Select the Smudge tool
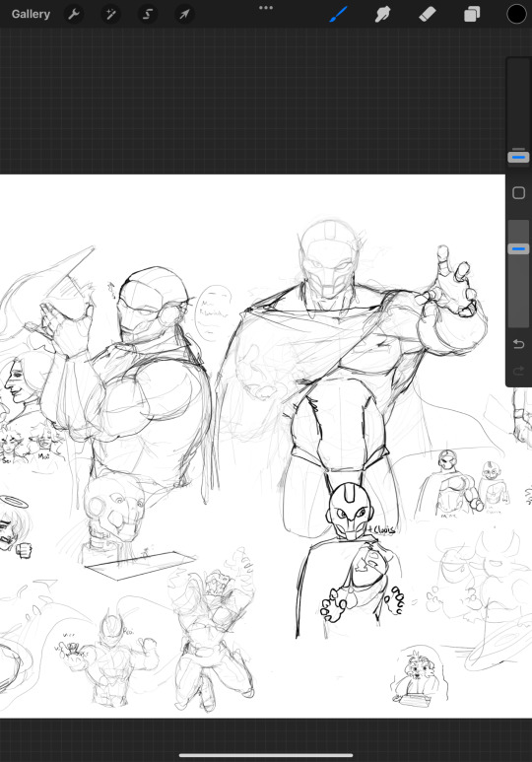The height and width of the screenshot is (762, 532). pyautogui.click(x=383, y=14)
